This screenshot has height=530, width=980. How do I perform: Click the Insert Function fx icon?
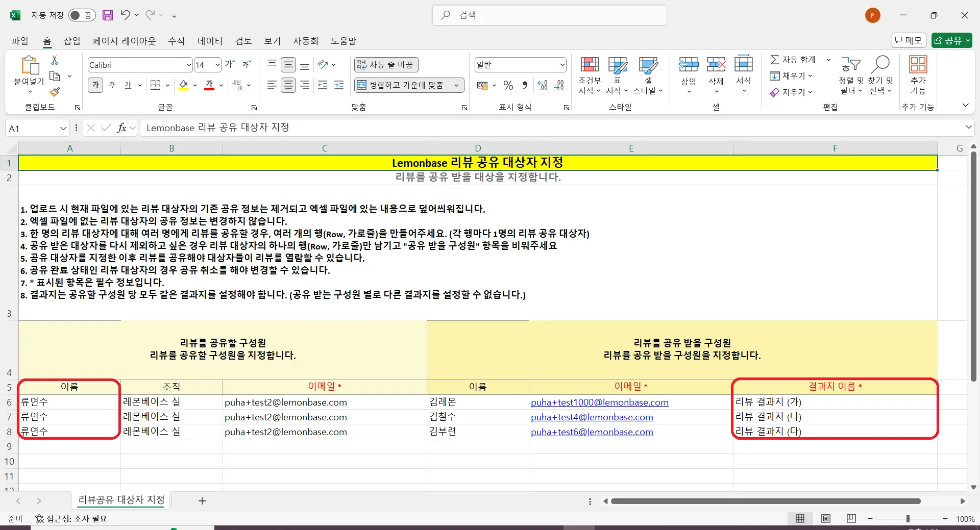click(121, 128)
